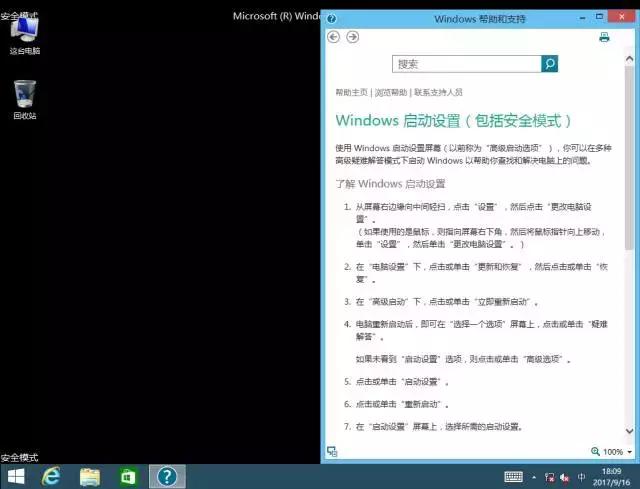640x489 pixels.
Task: Launch Internet Explorer from the taskbar
Action: pyautogui.click(x=51, y=476)
